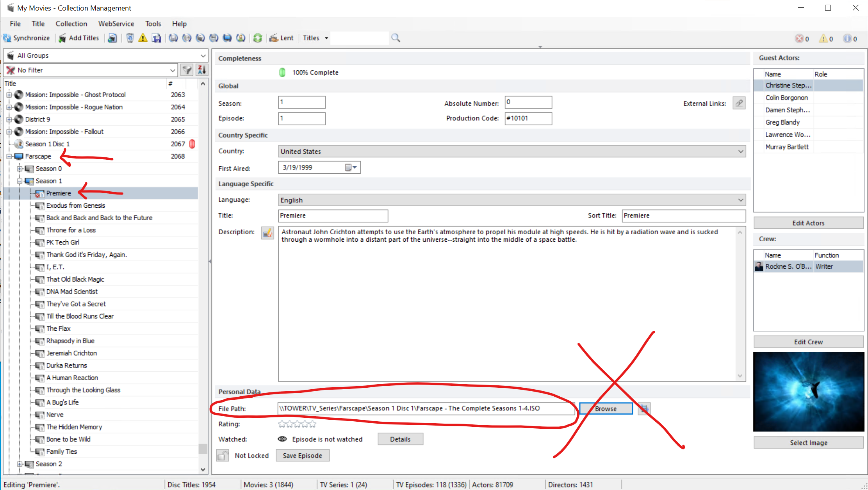Expand Mission: Impossible - Fallout tree node
Image resolution: width=868 pixels, height=490 pixels.
click(x=9, y=132)
